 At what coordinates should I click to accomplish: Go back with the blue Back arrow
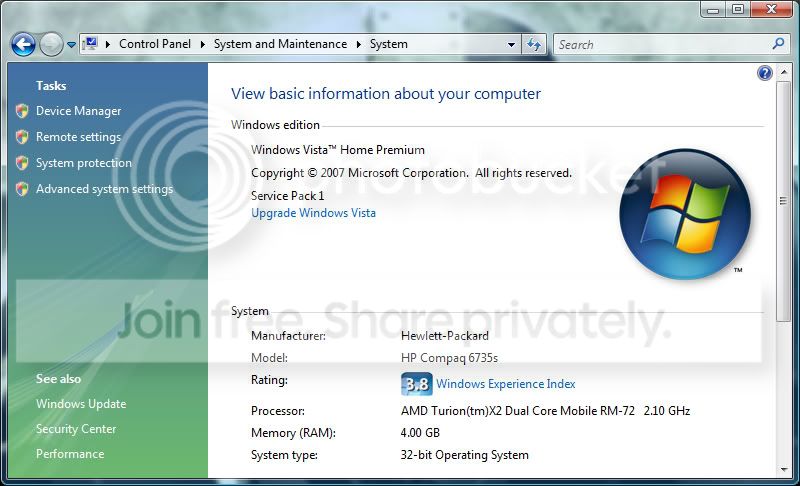(23, 44)
